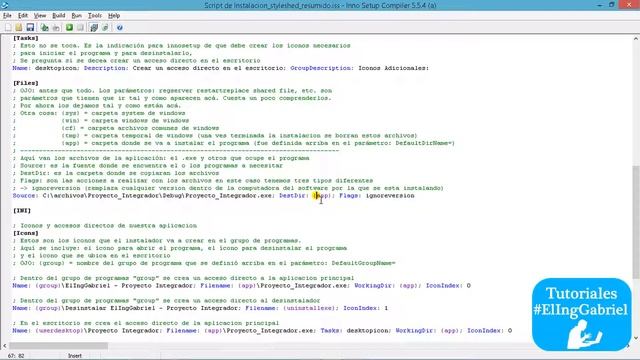Click the Target Setup toolbar icon
640x360 pixels.
click(x=94, y=27)
